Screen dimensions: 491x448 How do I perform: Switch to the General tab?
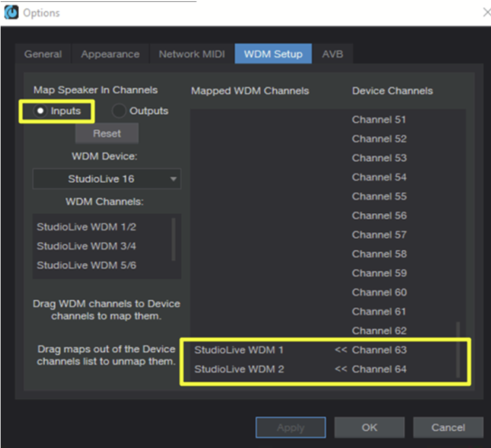coord(43,54)
